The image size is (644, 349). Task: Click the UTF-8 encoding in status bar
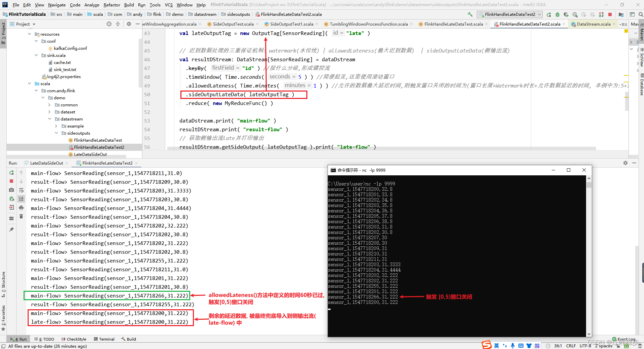pos(585,346)
